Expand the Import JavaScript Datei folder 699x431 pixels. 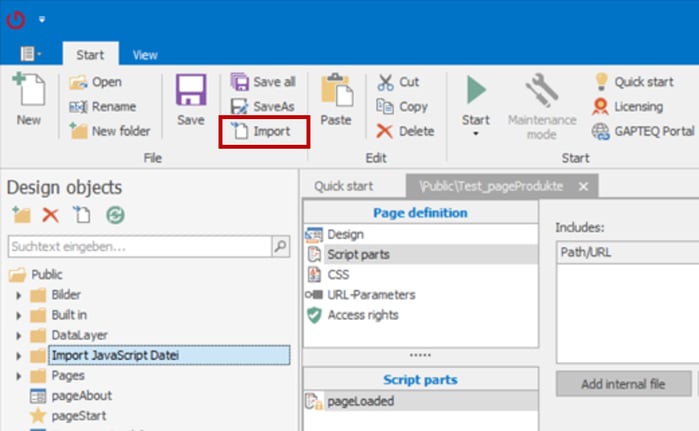tap(19, 356)
